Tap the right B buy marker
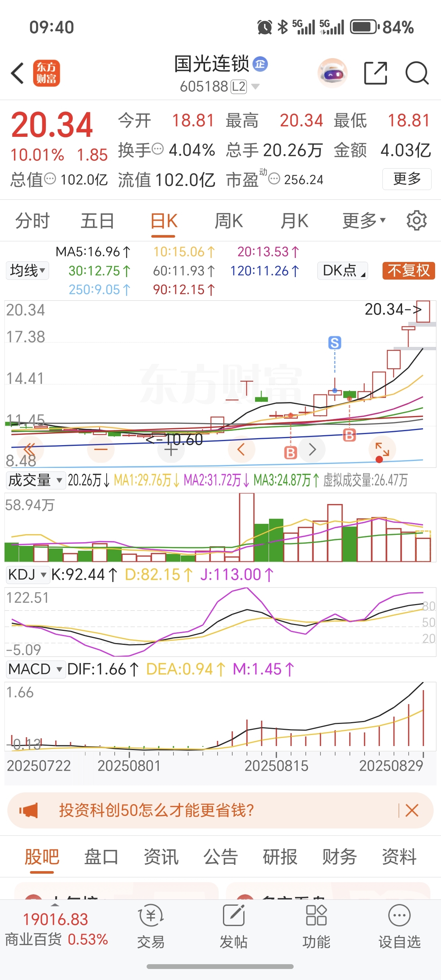This screenshot has width=441, height=980. point(349,435)
